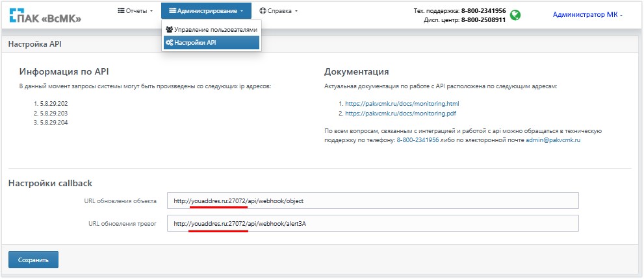The width and height of the screenshot is (644, 279).
Task: Focus the URL обновления объекта field
Action: [372, 201]
